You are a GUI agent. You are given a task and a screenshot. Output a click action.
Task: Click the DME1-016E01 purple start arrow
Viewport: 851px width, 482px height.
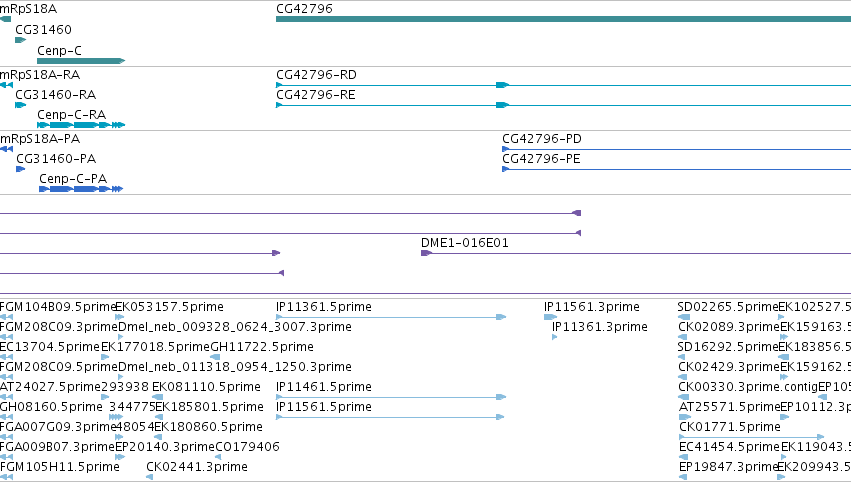pyautogui.click(x=426, y=253)
